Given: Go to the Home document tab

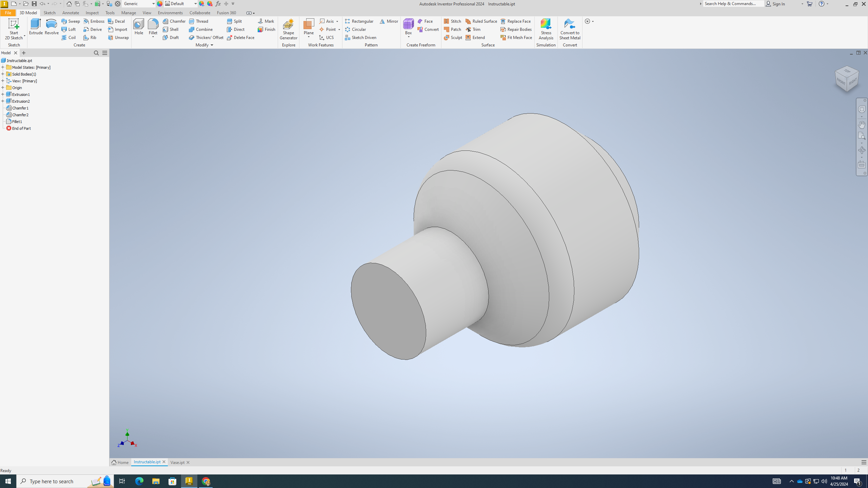Looking at the screenshot, I should [120, 462].
